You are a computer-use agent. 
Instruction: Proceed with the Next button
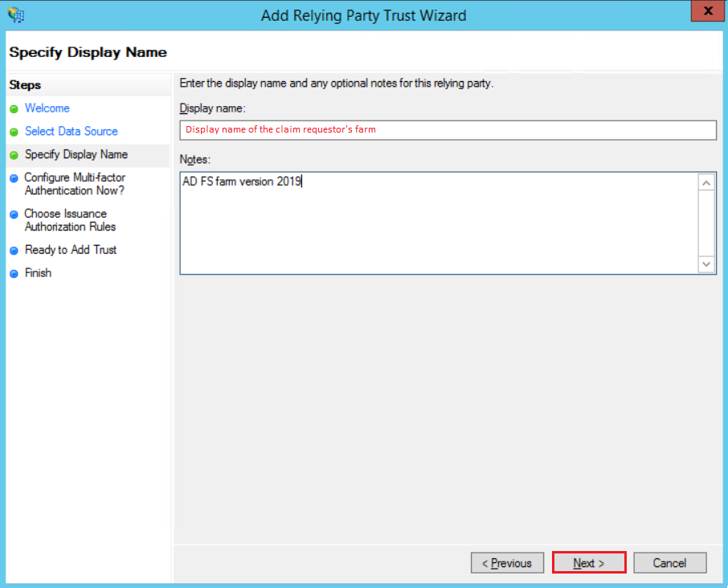click(x=589, y=563)
